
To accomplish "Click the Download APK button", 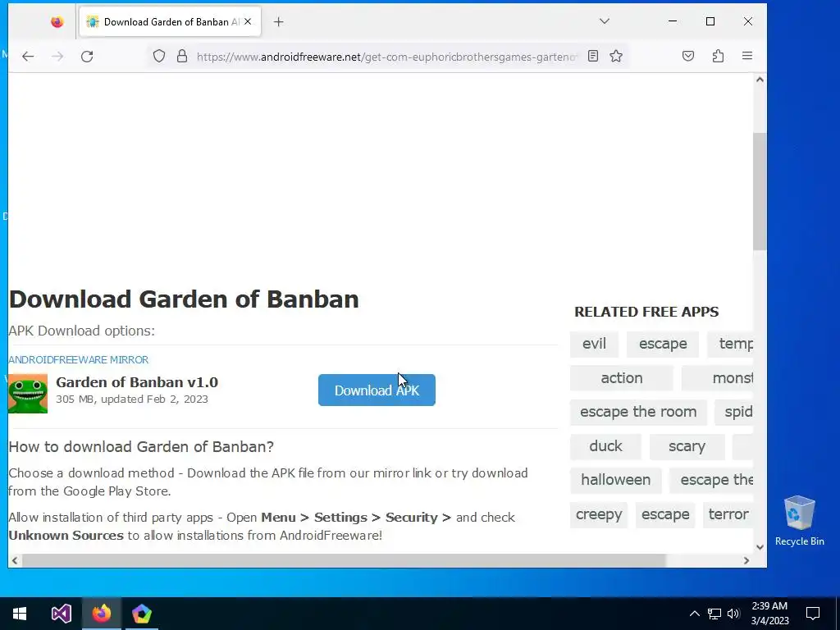I will pos(377,390).
